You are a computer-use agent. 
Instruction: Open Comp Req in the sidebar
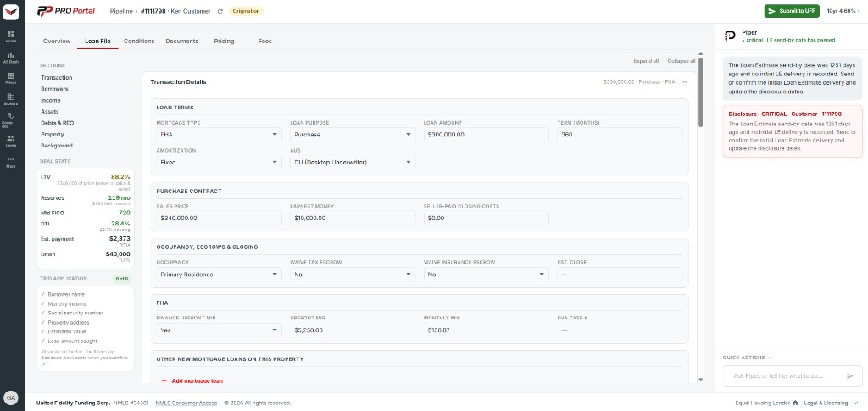coord(11,119)
